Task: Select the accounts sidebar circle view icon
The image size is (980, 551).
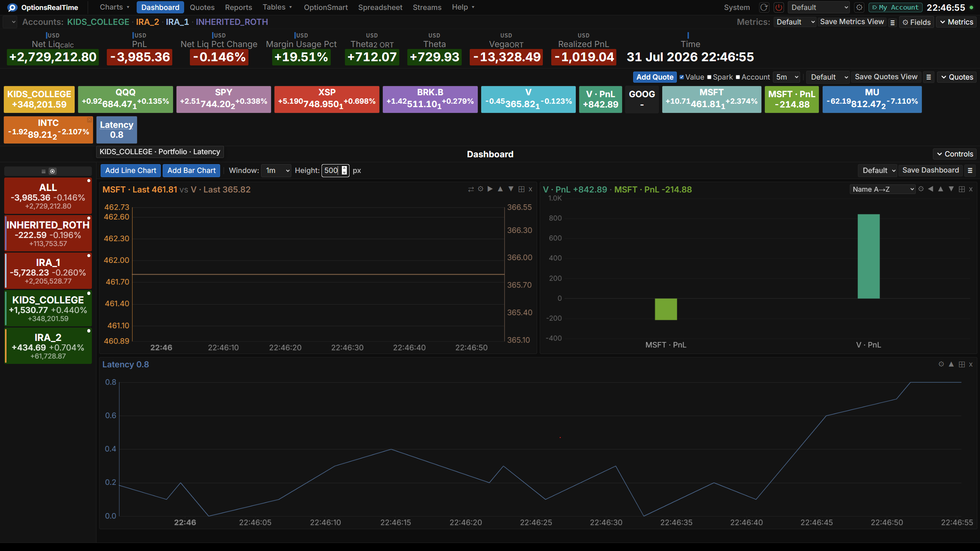Action: (52, 171)
